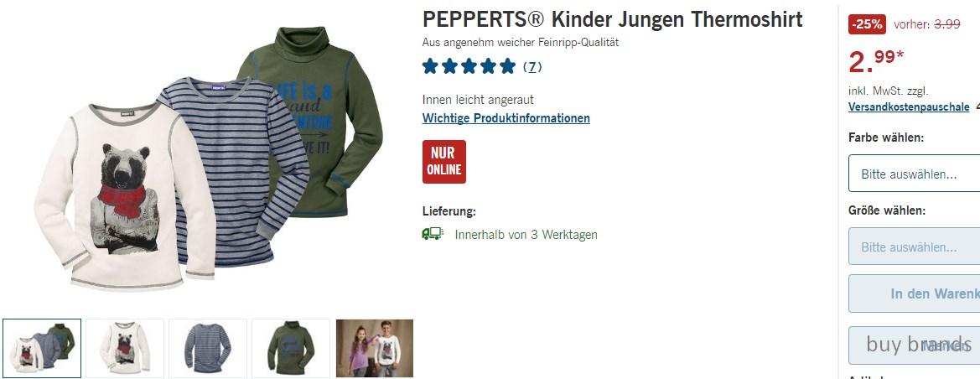Image resolution: width=980 pixels, height=379 pixels.
Task: Expand the Farbe wählen dropdown
Action: [x=915, y=174]
